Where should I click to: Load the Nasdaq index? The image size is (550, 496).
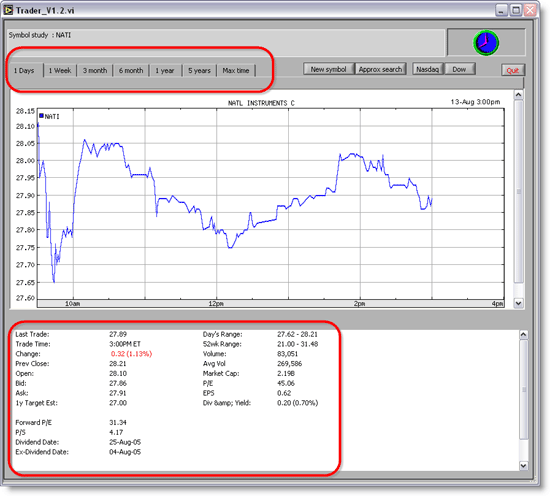pos(428,69)
